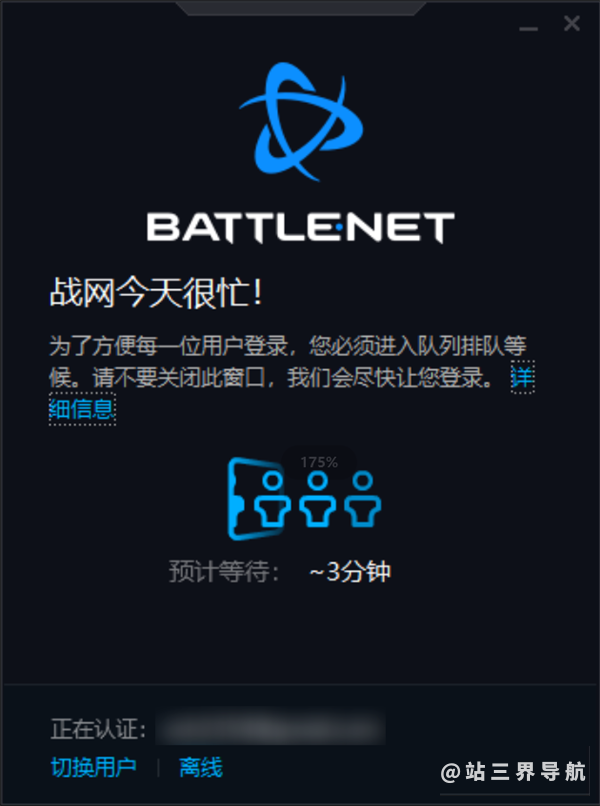The height and width of the screenshot is (806, 600).
Task: Click the door icon in queue graphic
Action: coord(254,498)
